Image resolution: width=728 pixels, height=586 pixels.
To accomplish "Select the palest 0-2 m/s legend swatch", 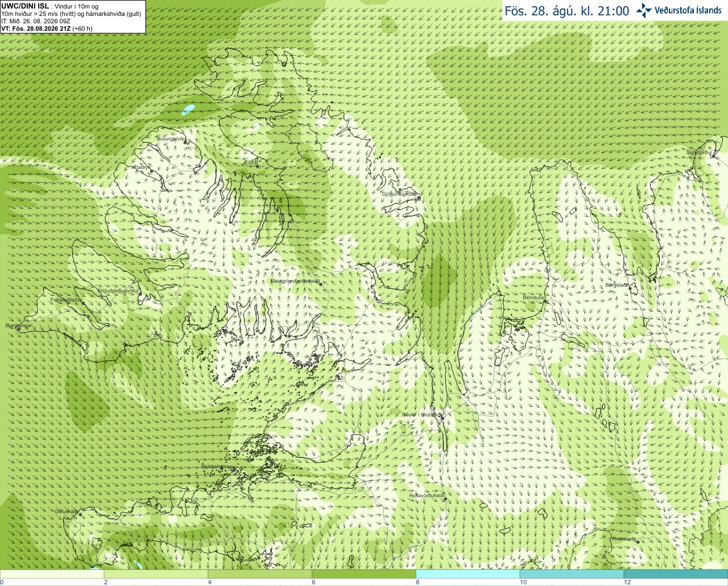I will coord(52,574).
